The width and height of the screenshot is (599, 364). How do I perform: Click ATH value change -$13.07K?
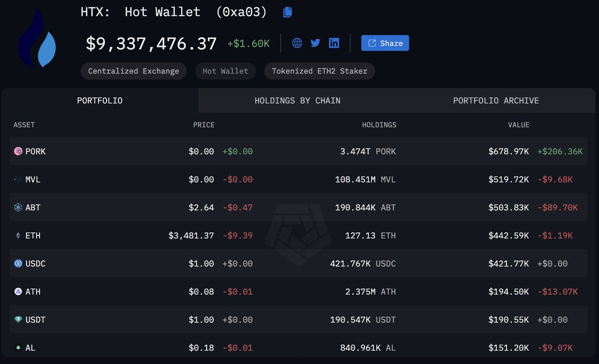coord(558,292)
